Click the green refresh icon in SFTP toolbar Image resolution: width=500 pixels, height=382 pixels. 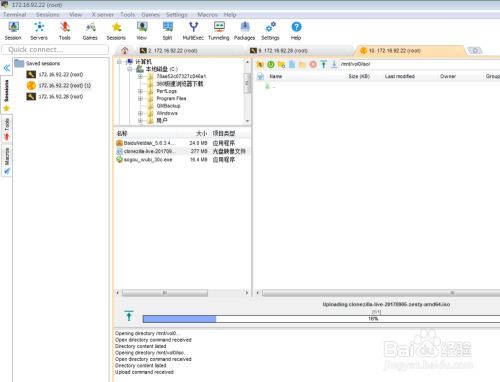[271, 64]
